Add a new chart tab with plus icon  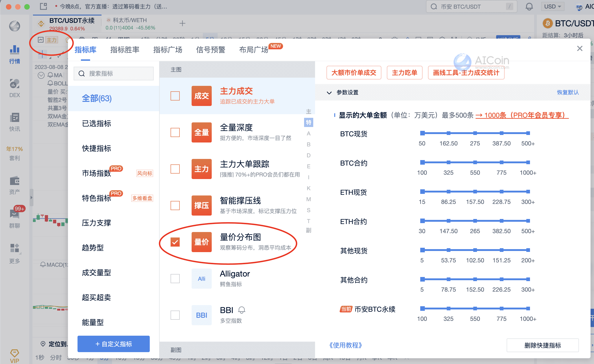tap(182, 23)
